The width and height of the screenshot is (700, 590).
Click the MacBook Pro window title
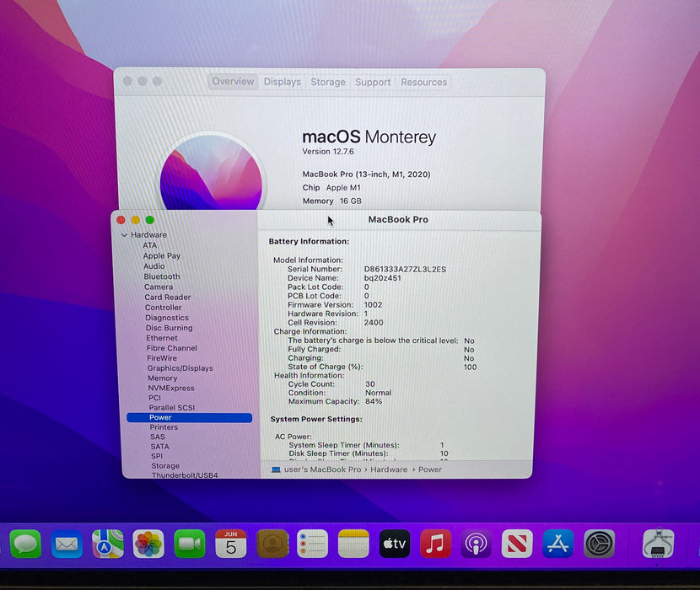click(x=398, y=220)
